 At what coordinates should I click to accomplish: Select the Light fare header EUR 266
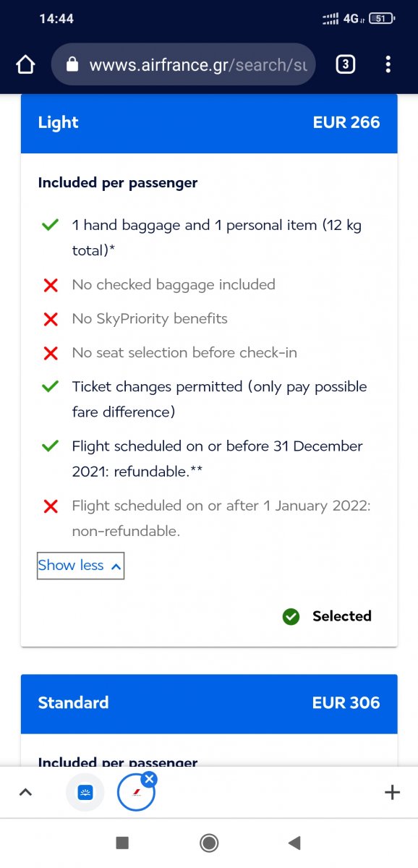point(209,123)
